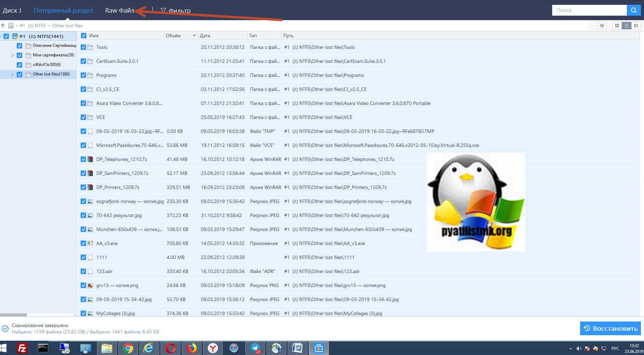Uncheck the Tools folder checkbox
Image resolution: width=644 pixels, height=355 pixels.
(83, 47)
